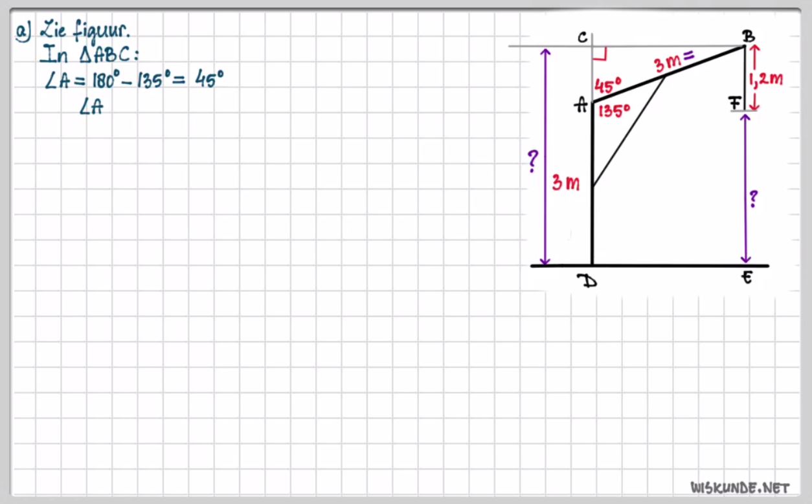812x504 pixels.
Task: Select the right purple question mark
Action: point(752,199)
